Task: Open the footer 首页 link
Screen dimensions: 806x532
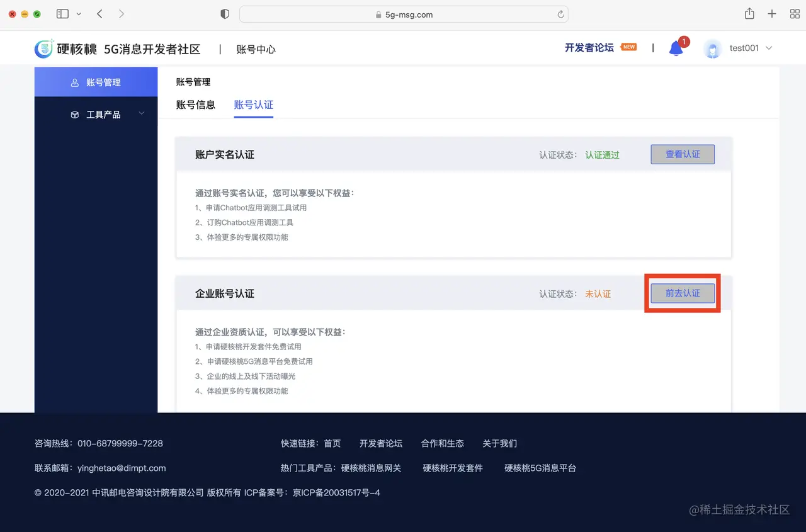Action: (x=332, y=443)
